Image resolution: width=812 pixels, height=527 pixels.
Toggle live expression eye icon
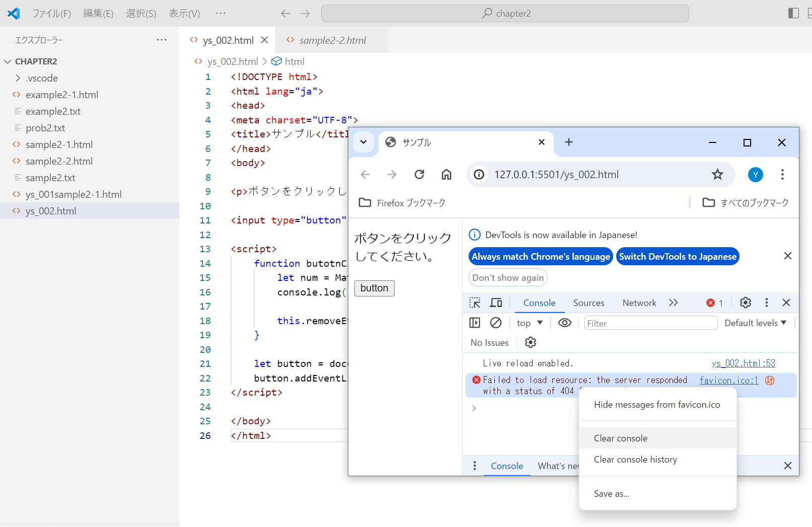(565, 323)
